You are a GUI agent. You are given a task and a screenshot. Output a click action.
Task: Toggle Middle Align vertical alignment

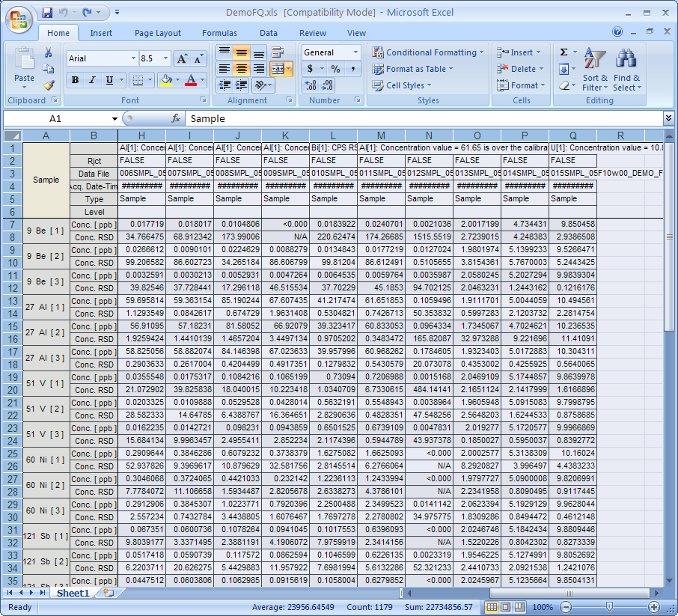point(241,52)
